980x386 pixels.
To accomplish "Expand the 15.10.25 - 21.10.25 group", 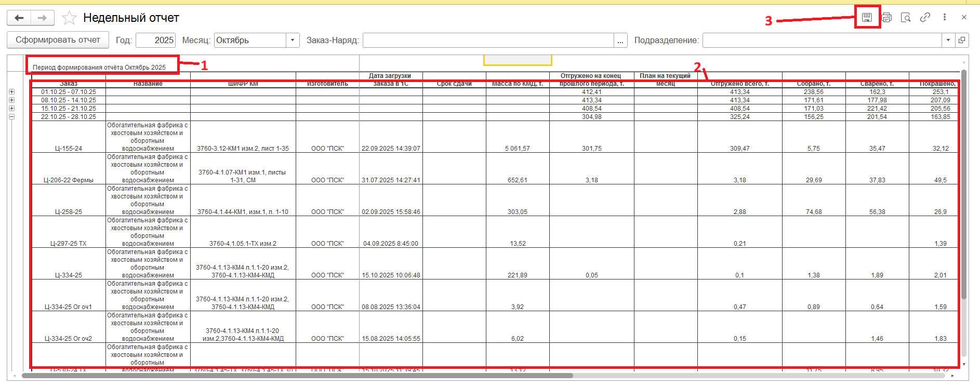I will 11,109.
